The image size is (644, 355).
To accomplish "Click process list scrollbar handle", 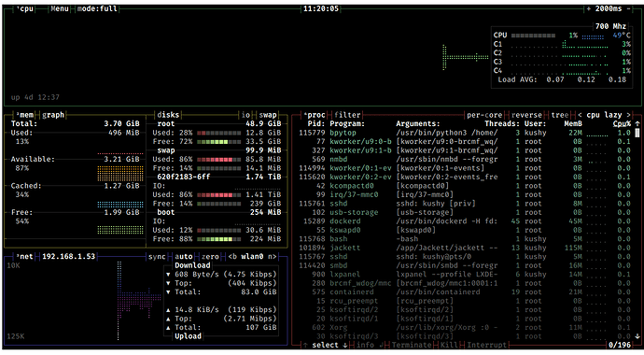I will (637, 133).
